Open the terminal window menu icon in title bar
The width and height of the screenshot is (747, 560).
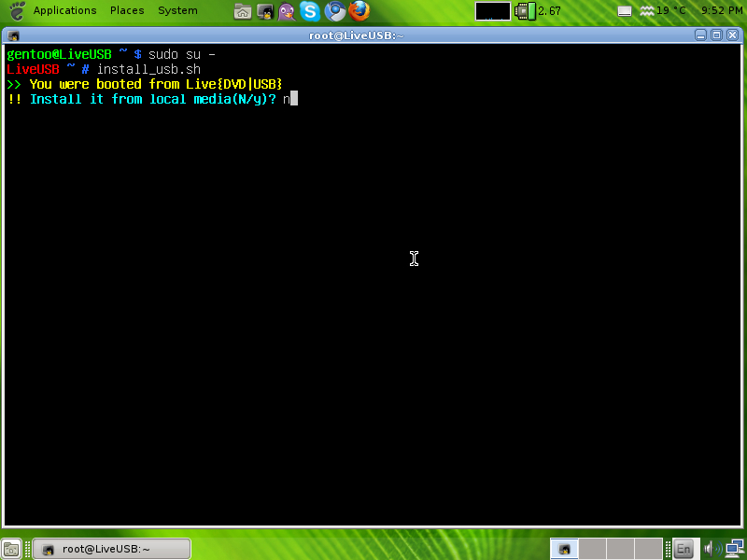(14, 35)
